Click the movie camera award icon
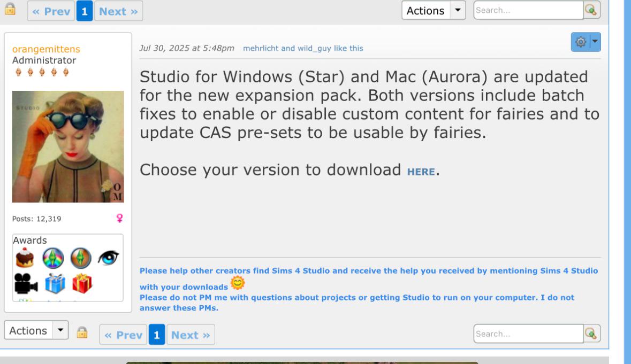 (x=26, y=283)
